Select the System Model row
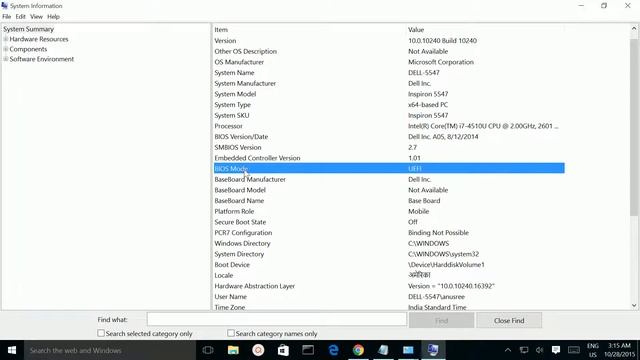The width and height of the screenshot is (640, 360). coord(389,94)
